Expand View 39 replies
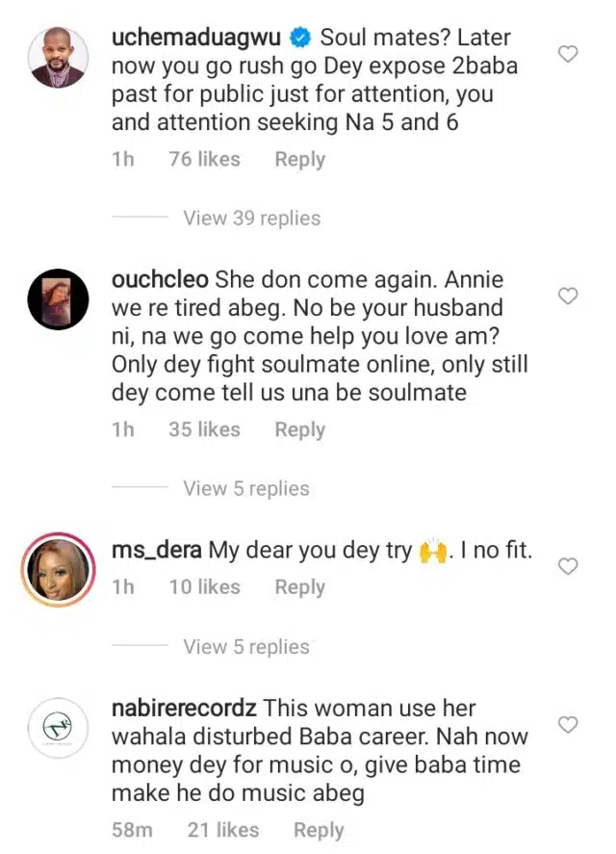The height and width of the screenshot is (854, 616). 252,218
